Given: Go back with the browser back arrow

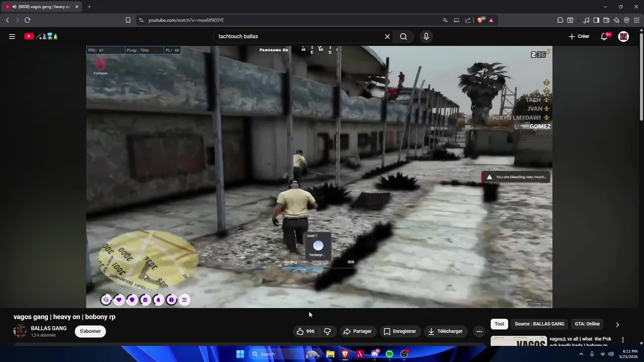Looking at the screenshot, I should (7, 20).
